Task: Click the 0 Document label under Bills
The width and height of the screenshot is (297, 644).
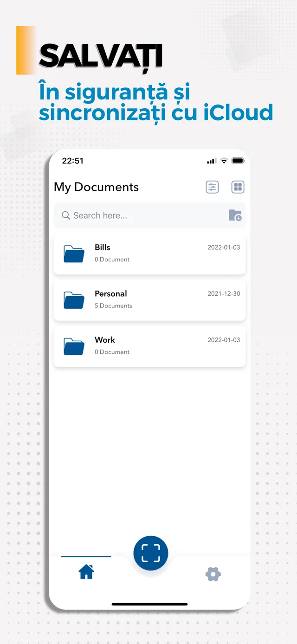Action: [112, 260]
